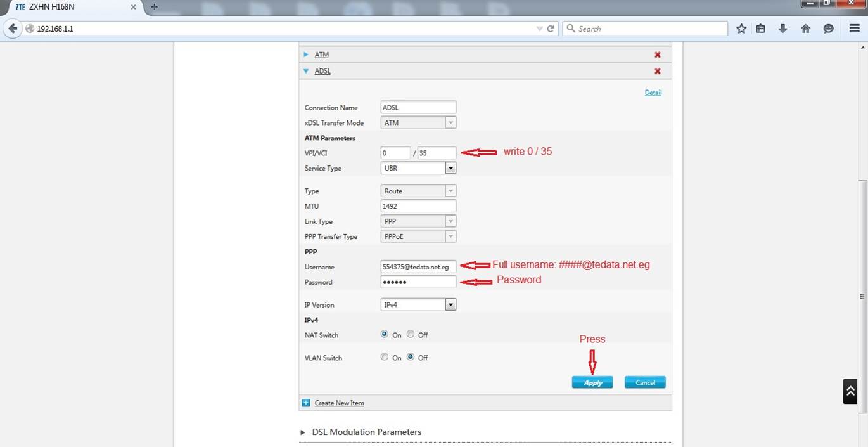Turn NAT Switch Off
Viewport: 868px width, 447px height.
click(x=411, y=334)
